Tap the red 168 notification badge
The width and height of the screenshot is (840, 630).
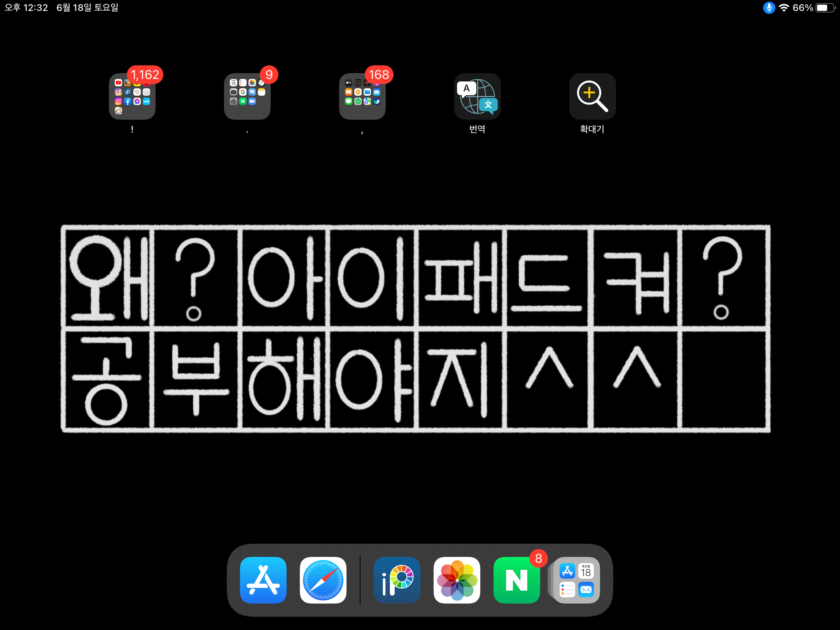click(379, 75)
